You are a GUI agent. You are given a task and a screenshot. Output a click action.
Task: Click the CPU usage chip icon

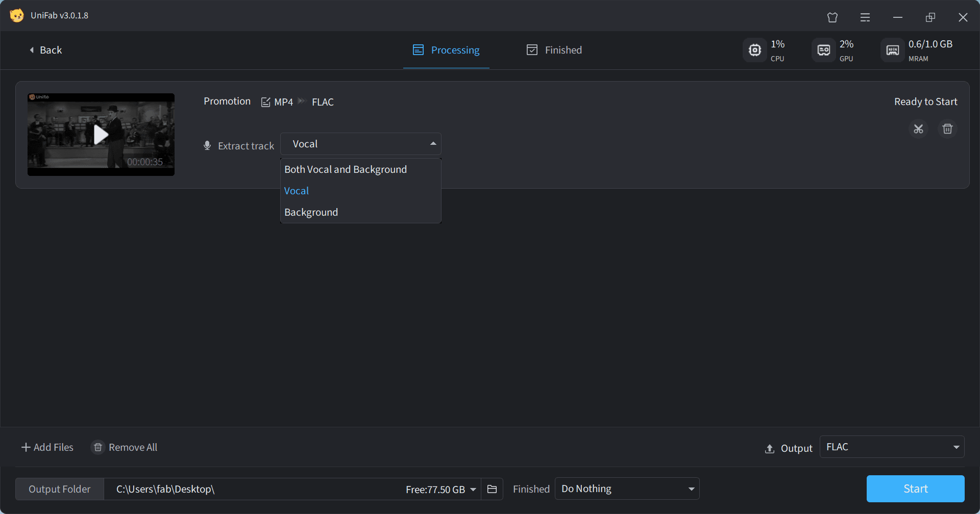(x=754, y=50)
